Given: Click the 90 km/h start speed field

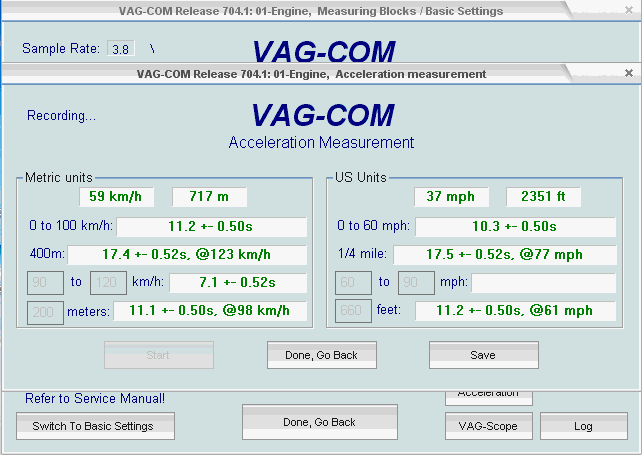Looking at the screenshot, I should pos(45,283).
